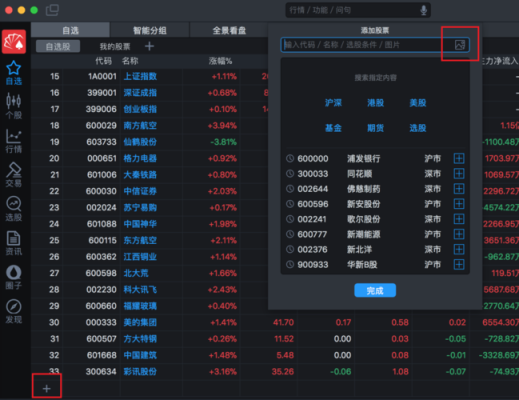The image size is (519, 400).
Task: Switch to the 自选 tab
Action: (70, 30)
